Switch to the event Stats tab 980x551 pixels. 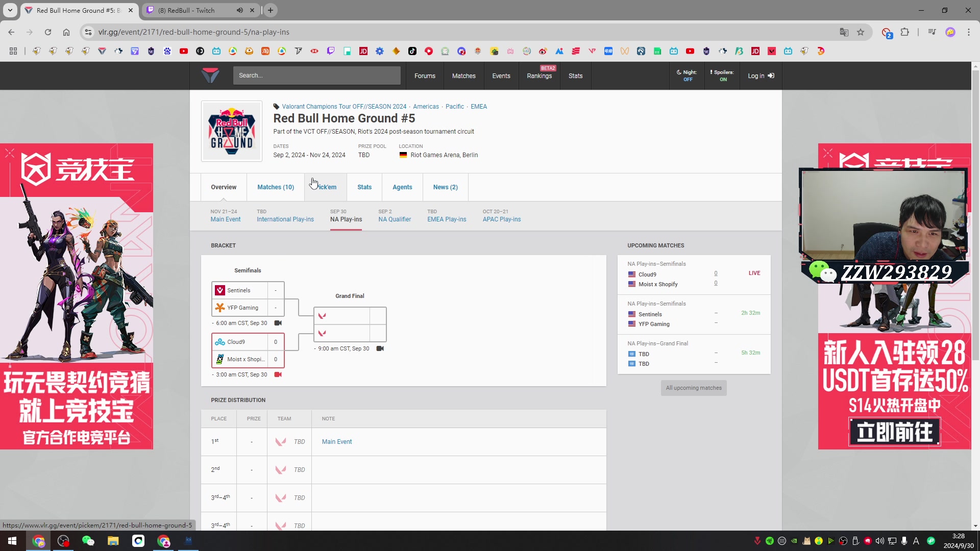pyautogui.click(x=364, y=187)
